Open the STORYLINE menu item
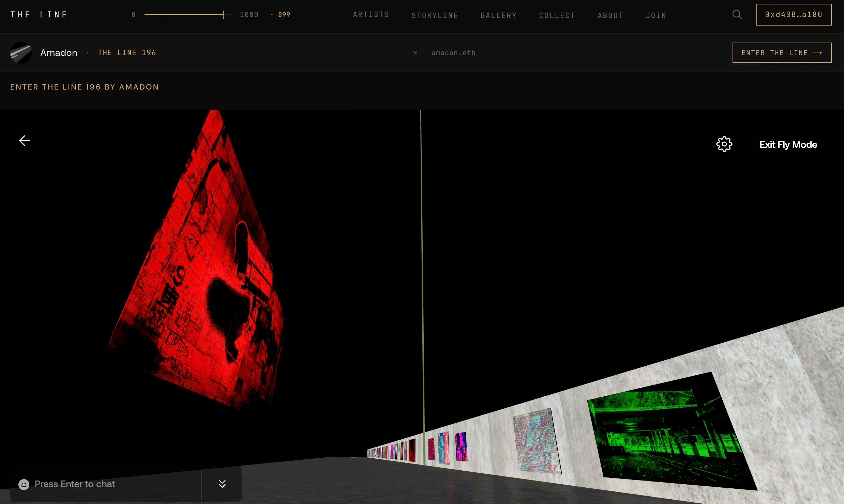The width and height of the screenshot is (844, 504). 435,15
